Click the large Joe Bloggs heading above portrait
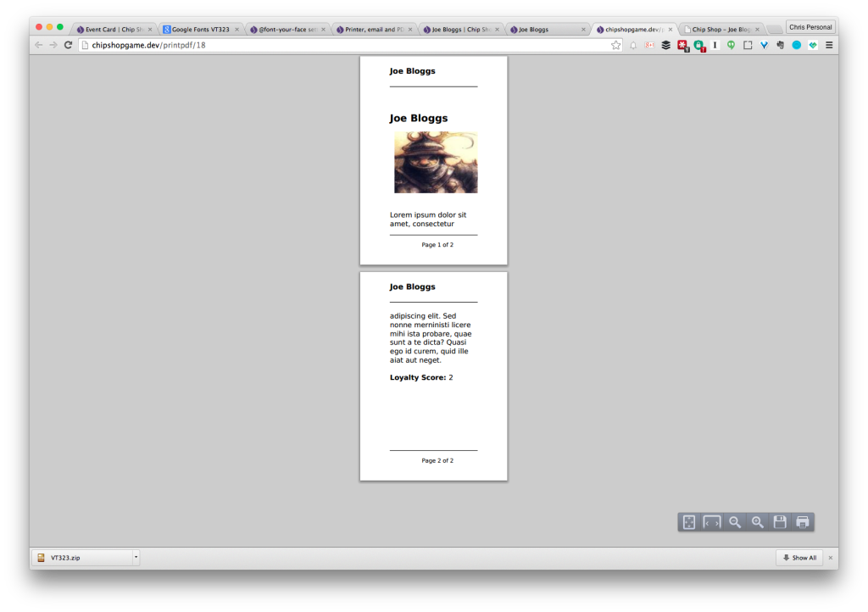868x612 pixels. pos(419,118)
